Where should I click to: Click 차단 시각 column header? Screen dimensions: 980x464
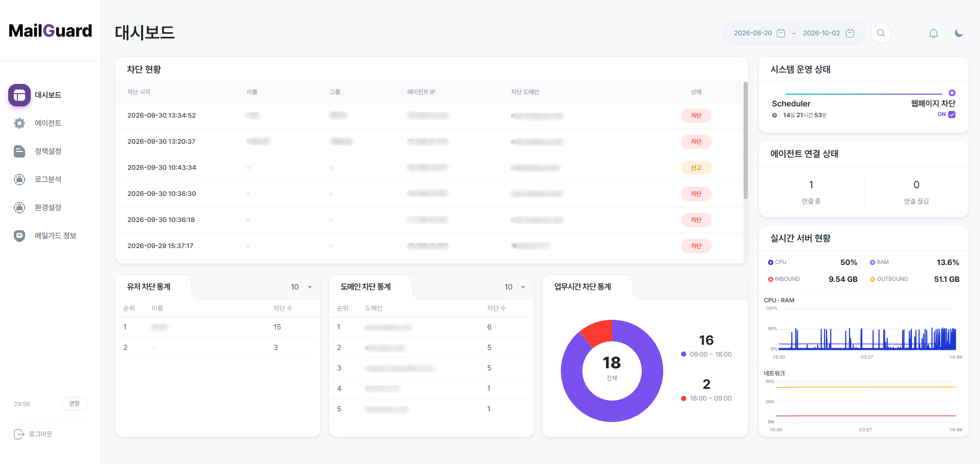click(x=139, y=92)
